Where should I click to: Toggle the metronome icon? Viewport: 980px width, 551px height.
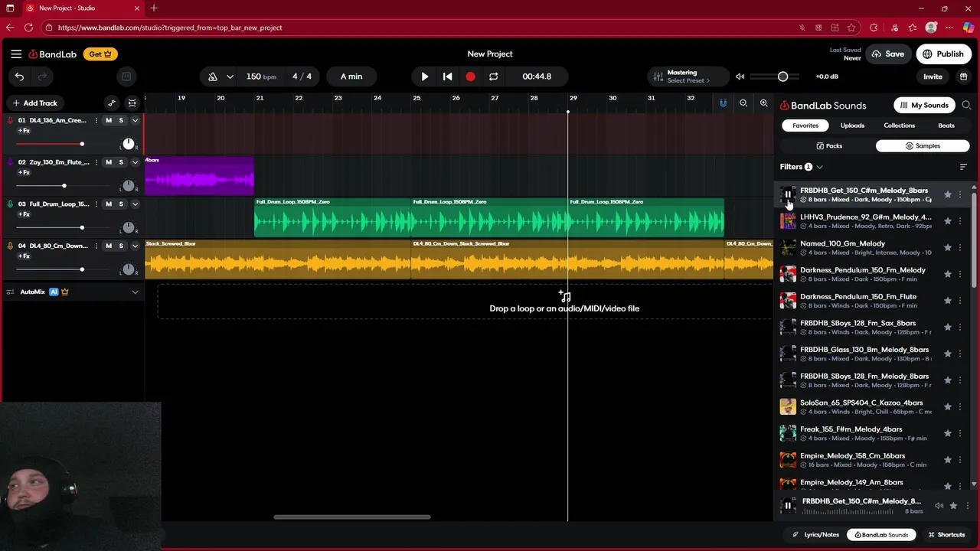point(212,77)
